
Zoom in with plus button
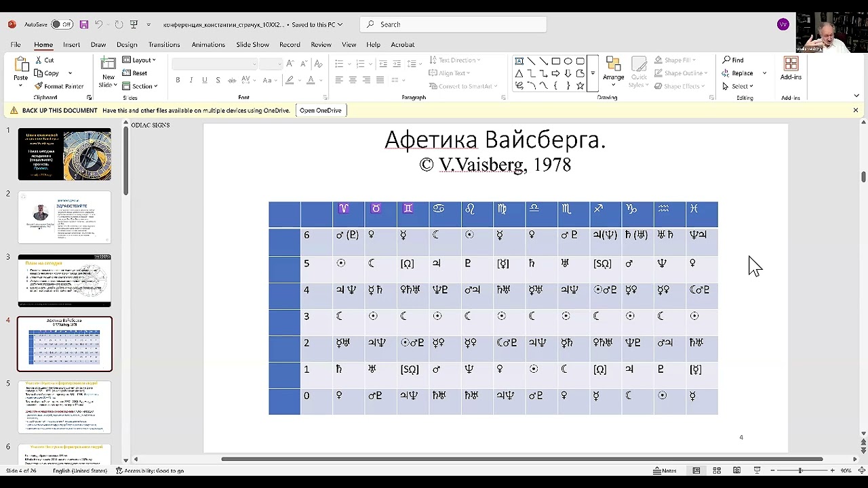831,470
